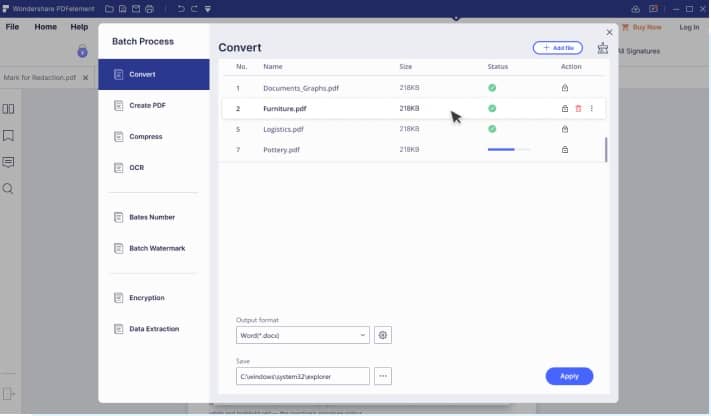Open the Home menu
The height and width of the screenshot is (416, 711).
pos(45,27)
